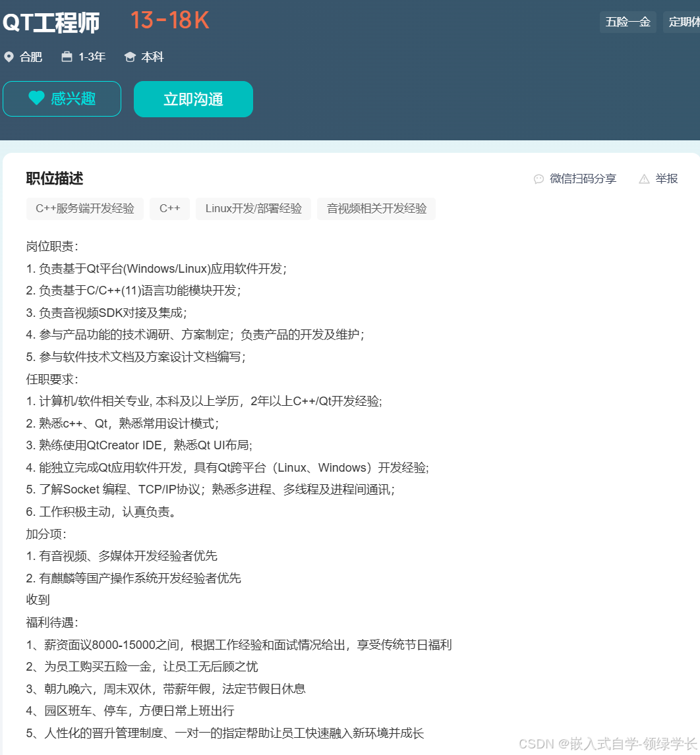Click the QT工程师 job title
Viewport: 700px width, 755px height.
(x=51, y=22)
